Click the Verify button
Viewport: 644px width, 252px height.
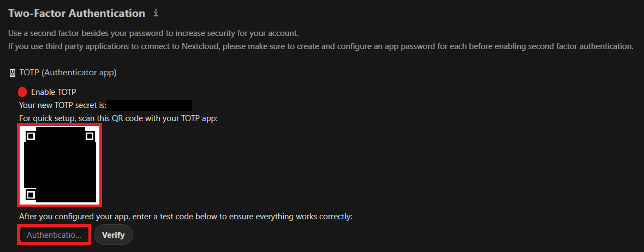tap(114, 235)
